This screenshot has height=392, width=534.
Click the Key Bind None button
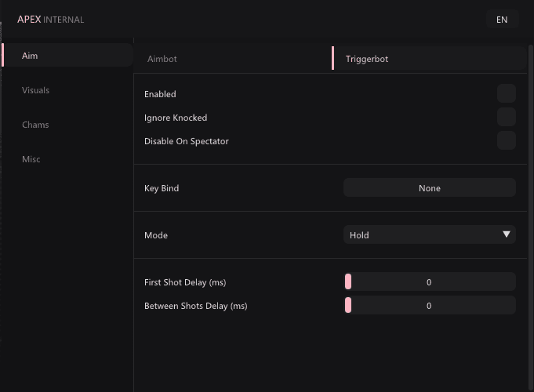(x=430, y=187)
